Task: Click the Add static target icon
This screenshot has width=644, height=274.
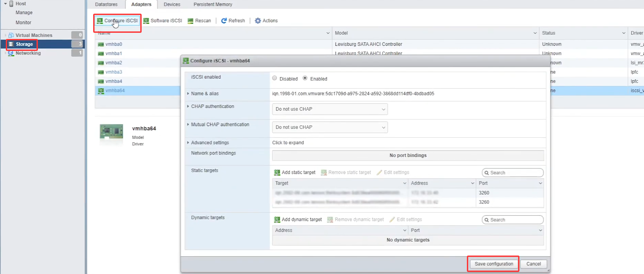Action: (x=277, y=173)
